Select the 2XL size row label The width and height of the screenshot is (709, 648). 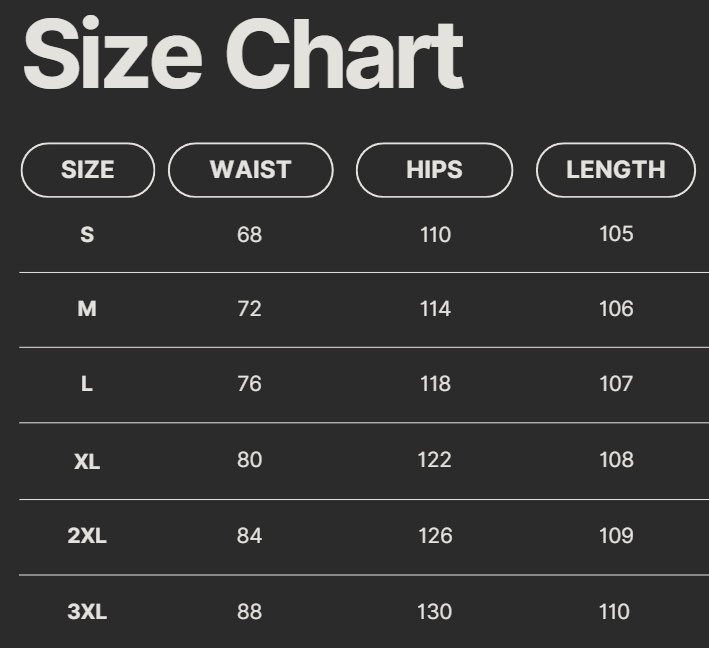pyautogui.click(x=87, y=536)
